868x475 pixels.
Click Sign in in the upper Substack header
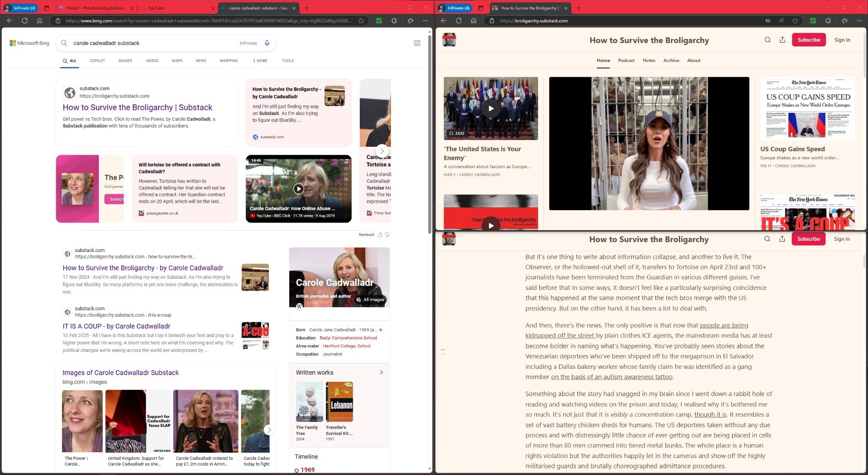coord(842,40)
